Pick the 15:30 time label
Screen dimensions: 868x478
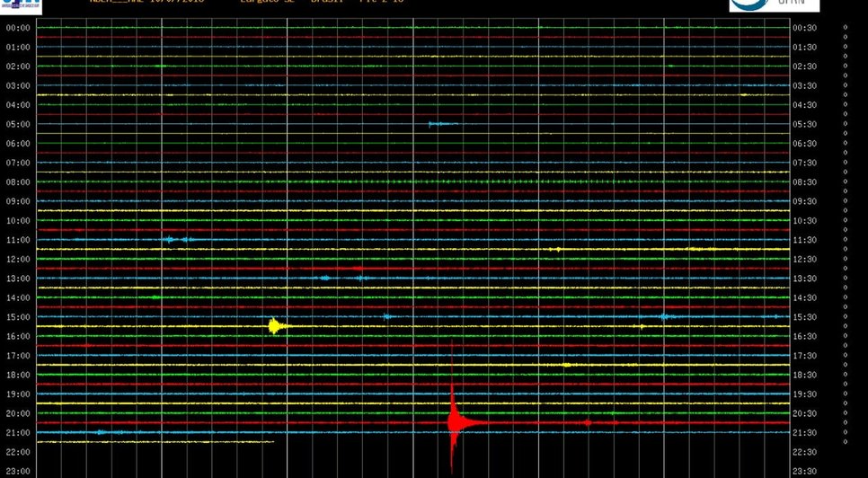coord(805,317)
